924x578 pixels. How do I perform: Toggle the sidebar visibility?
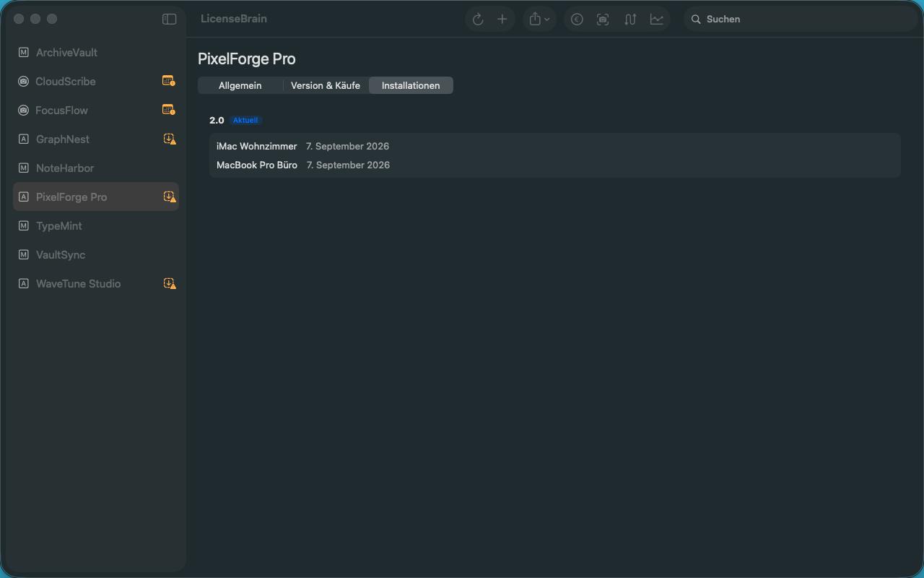click(169, 19)
